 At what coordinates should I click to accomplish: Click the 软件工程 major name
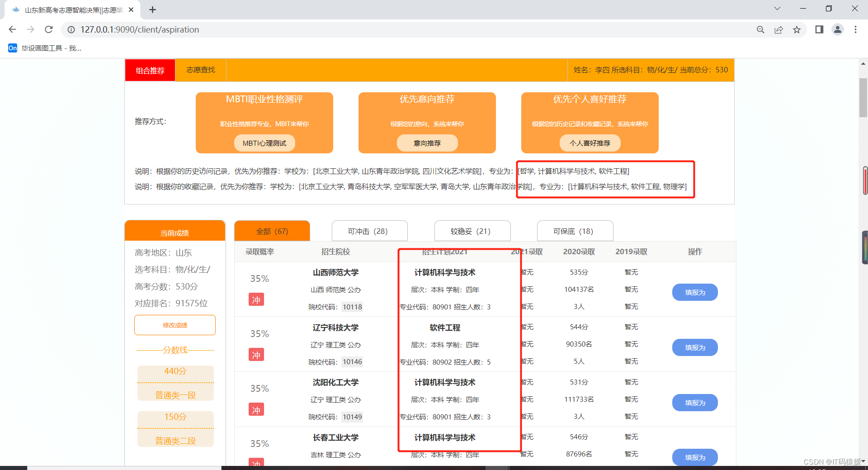pyautogui.click(x=445, y=328)
